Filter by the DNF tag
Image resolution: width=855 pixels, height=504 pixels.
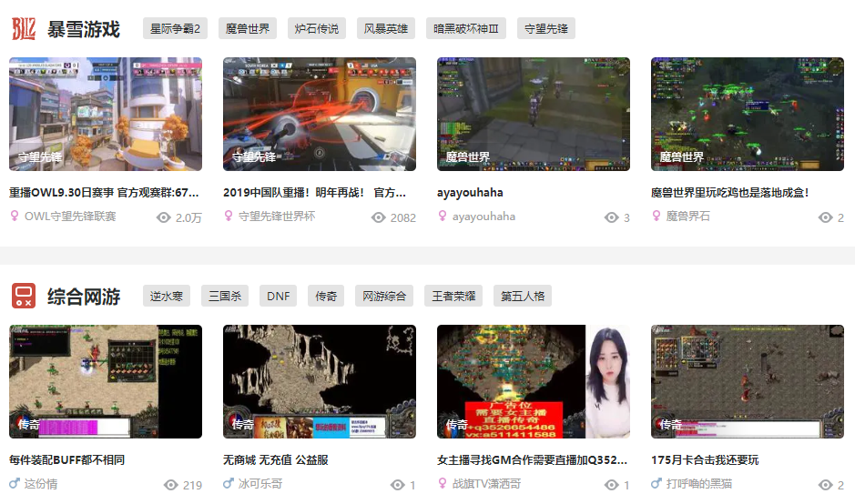coord(278,296)
